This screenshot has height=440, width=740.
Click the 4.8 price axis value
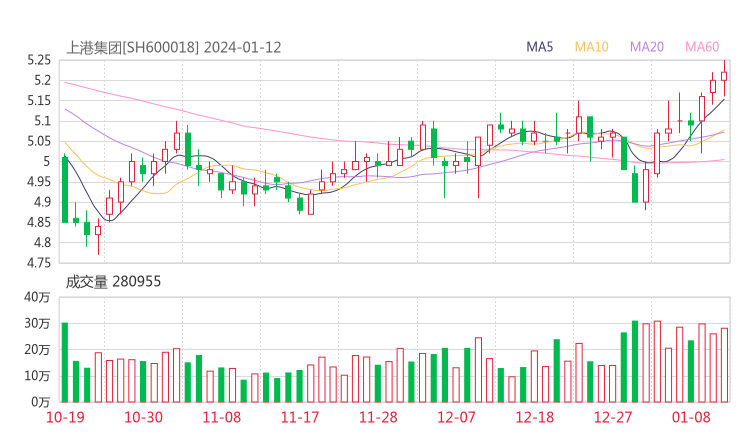click(42, 243)
